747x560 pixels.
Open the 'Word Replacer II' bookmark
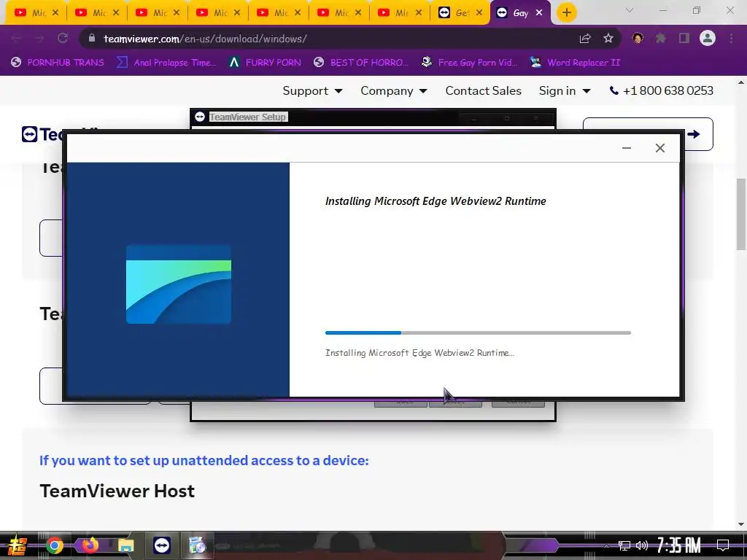click(x=575, y=63)
